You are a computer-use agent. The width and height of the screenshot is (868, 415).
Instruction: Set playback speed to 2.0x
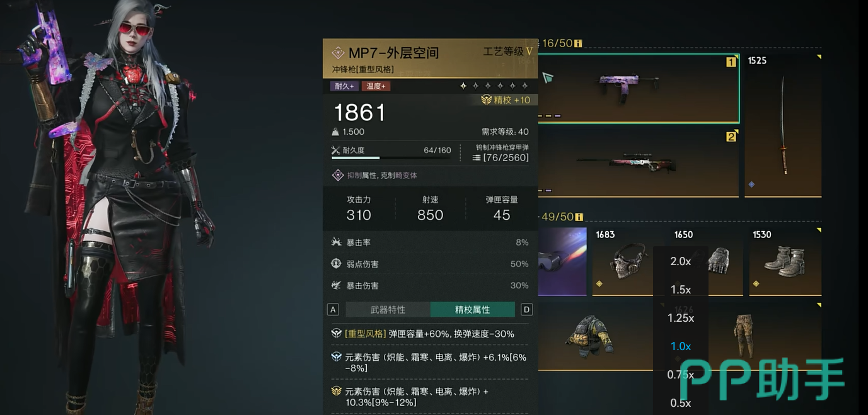[681, 261]
